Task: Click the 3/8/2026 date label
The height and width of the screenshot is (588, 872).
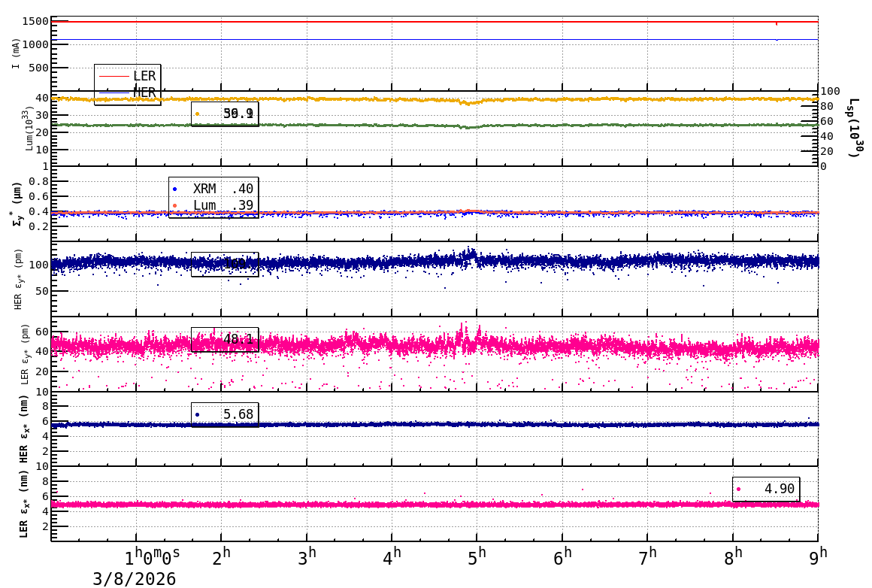Action: (x=134, y=579)
